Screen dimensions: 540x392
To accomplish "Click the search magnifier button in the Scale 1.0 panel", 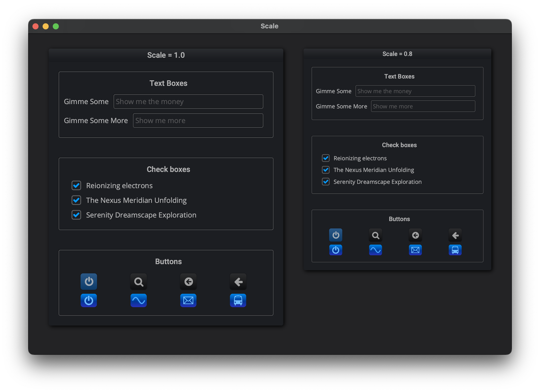I will tap(139, 281).
